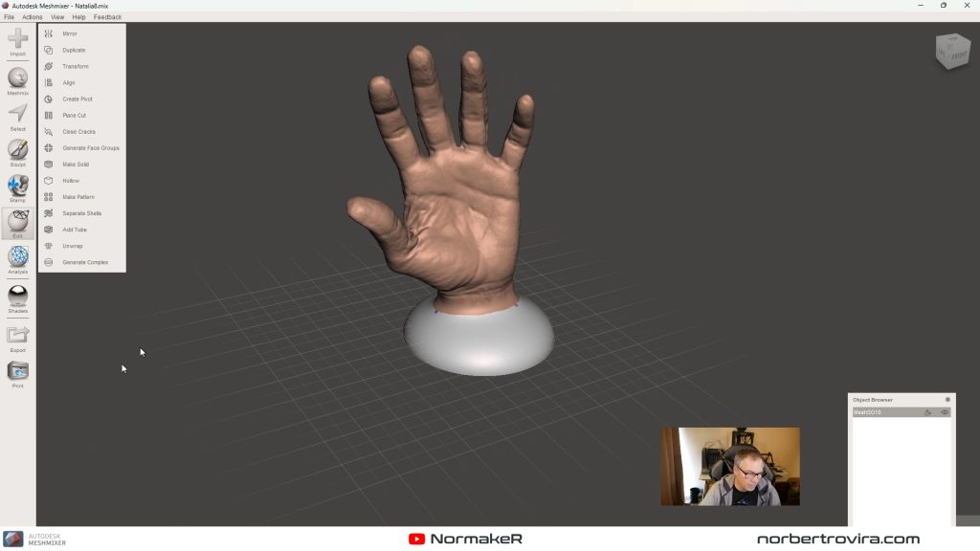This screenshot has width=980, height=551.
Task: Toggle visibility eye for the listed mesh object
Action: click(945, 412)
